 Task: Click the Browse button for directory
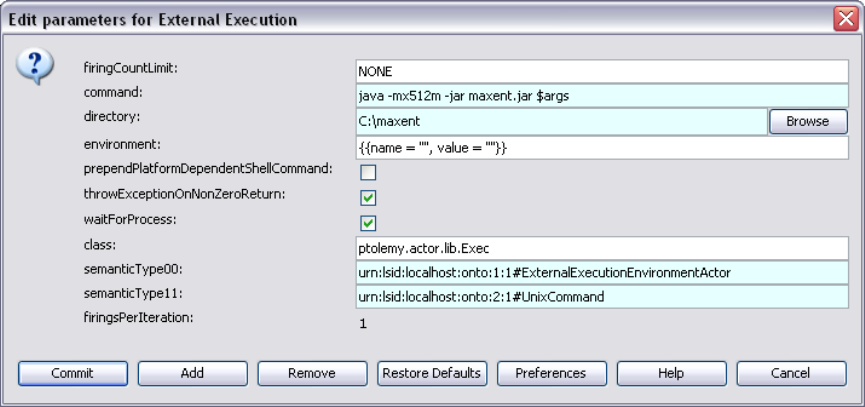click(x=807, y=121)
